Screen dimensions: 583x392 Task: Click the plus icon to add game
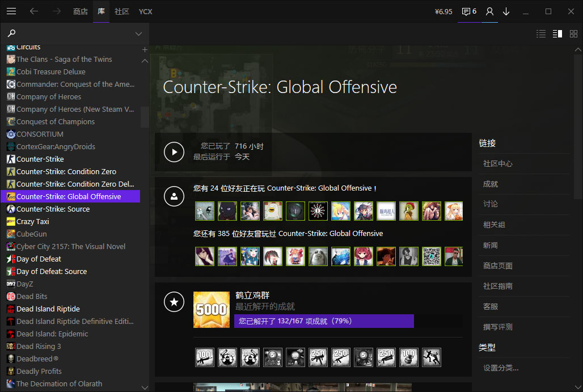coord(145,49)
